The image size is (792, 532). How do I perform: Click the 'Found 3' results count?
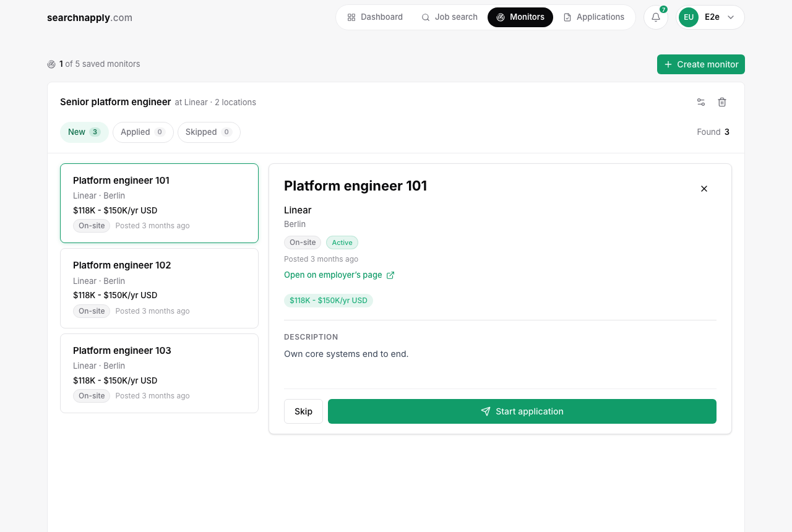[x=713, y=132]
